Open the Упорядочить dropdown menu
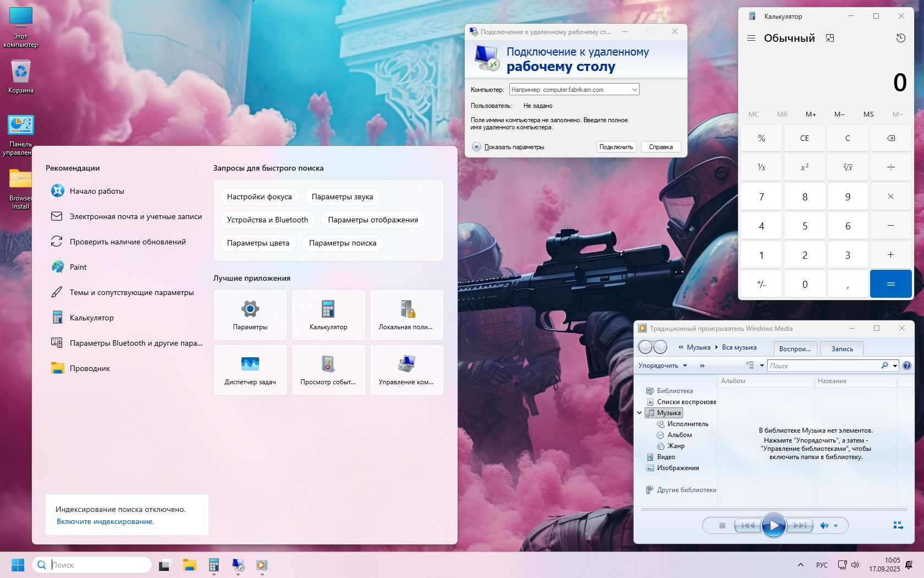This screenshot has height=578, width=924. tap(663, 366)
